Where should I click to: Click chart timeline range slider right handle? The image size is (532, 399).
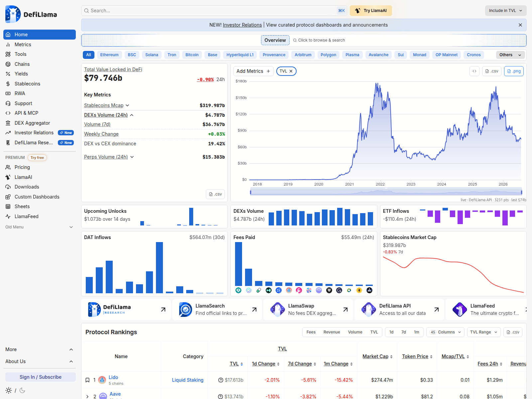coord(521,192)
